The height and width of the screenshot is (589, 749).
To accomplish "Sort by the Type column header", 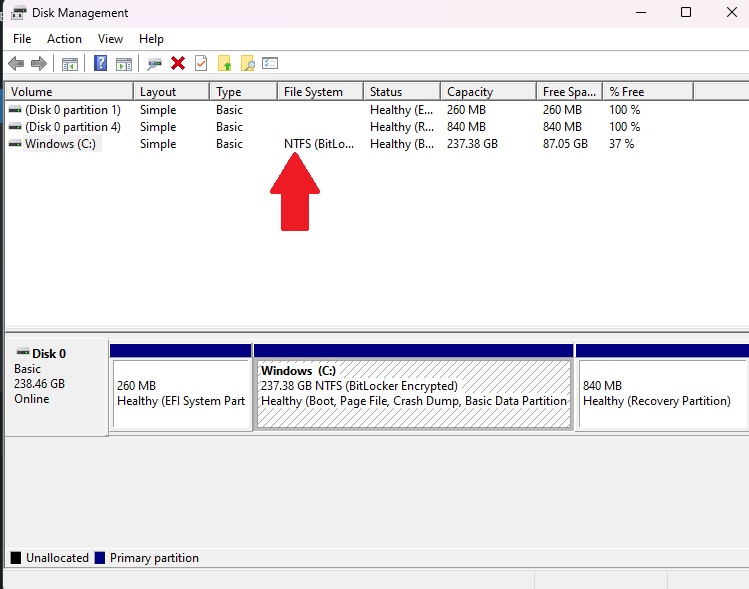I will point(244,91).
